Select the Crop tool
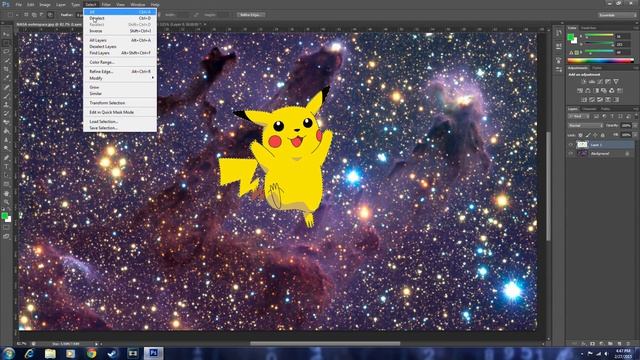 click(x=6, y=69)
